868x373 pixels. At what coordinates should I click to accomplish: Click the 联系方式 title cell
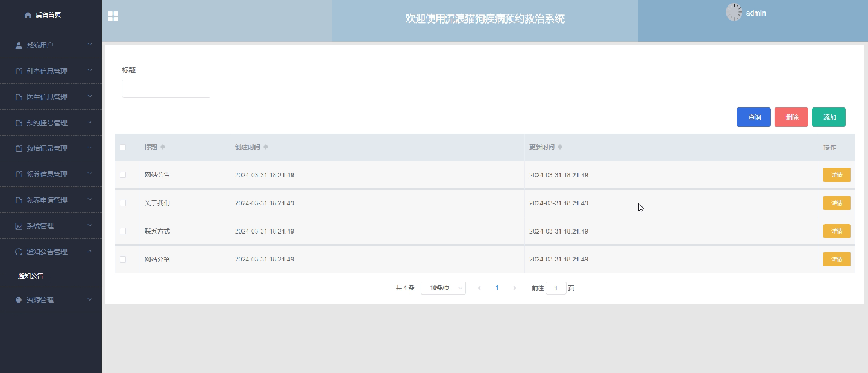point(157,231)
